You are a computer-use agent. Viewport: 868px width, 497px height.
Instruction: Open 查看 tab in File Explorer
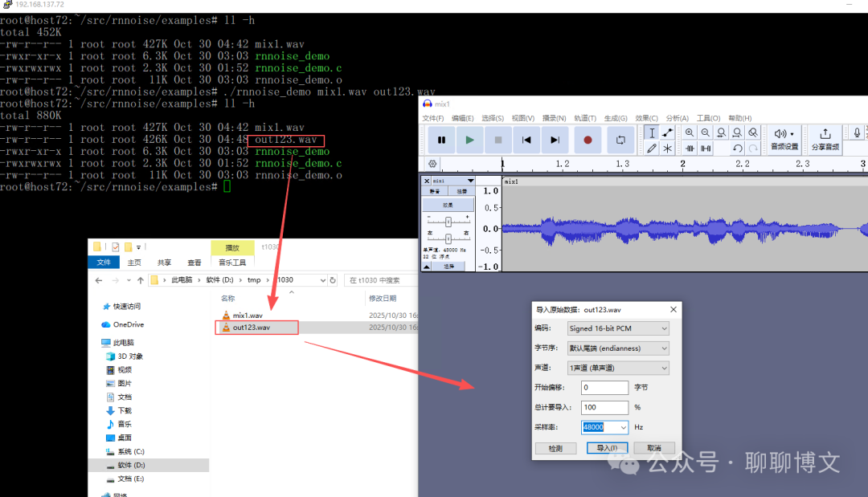194,263
